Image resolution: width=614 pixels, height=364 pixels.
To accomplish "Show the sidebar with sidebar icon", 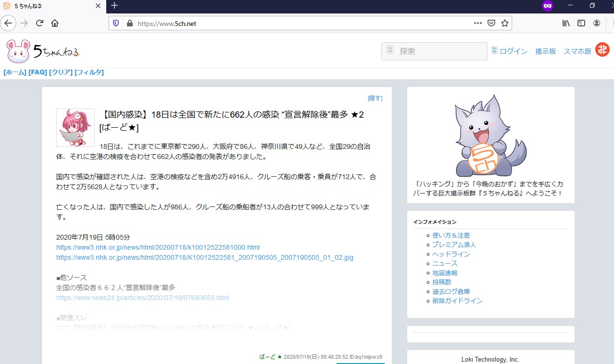I will [x=581, y=23].
